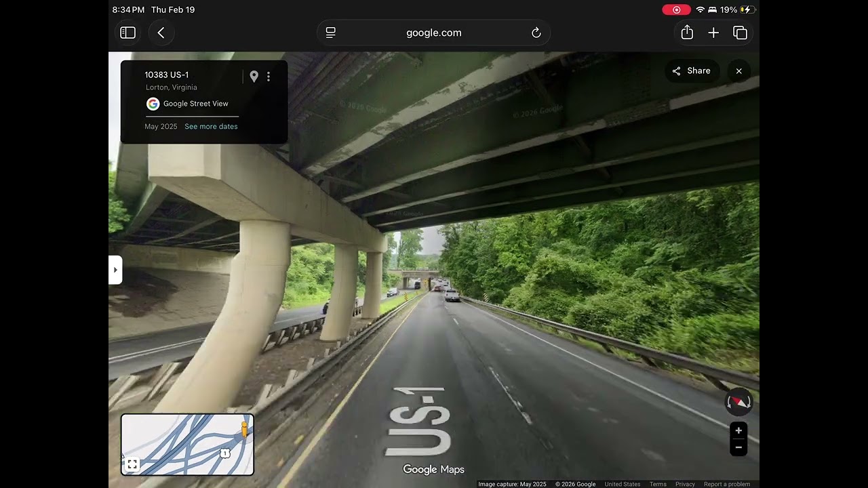Viewport: 868px width, 488px height.
Task: Click the screen recording indicator
Action: 676,9
